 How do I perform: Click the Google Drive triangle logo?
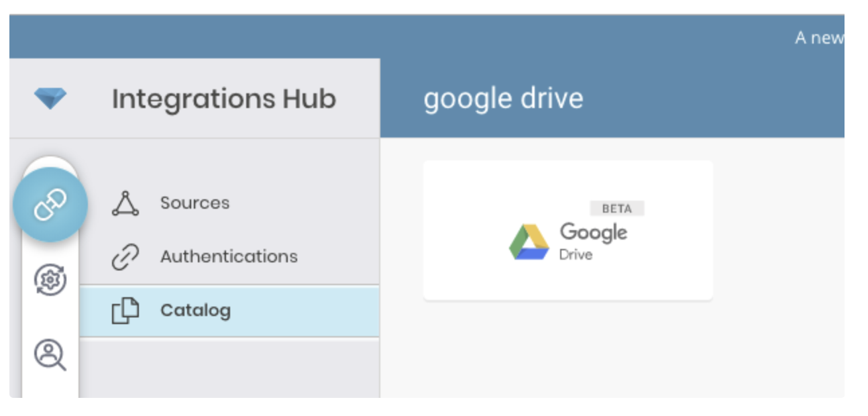pyautogui.click(x=529, y=242)
